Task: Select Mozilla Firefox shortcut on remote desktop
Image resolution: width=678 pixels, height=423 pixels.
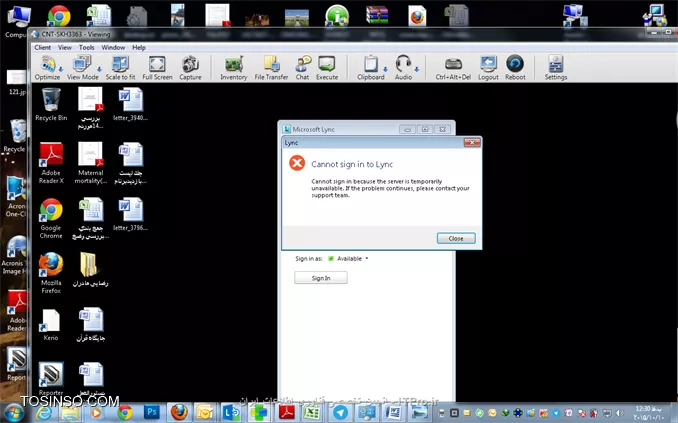Action: click(x=51, y=273)
